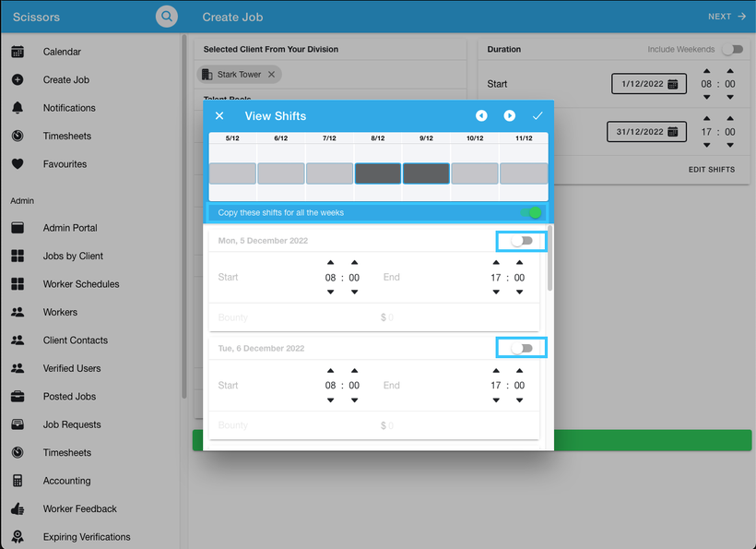Image resolution: width=756 pixels, height=549 pixels.
Task: Enable Tuesday 6 December shift toggle
Action: [x=522, y=349]
